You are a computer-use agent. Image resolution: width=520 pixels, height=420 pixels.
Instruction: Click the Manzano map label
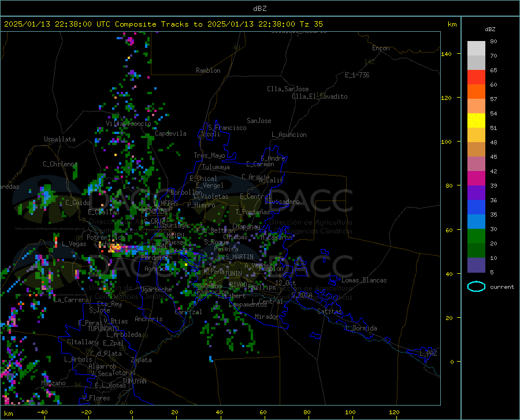coord(53,383)
